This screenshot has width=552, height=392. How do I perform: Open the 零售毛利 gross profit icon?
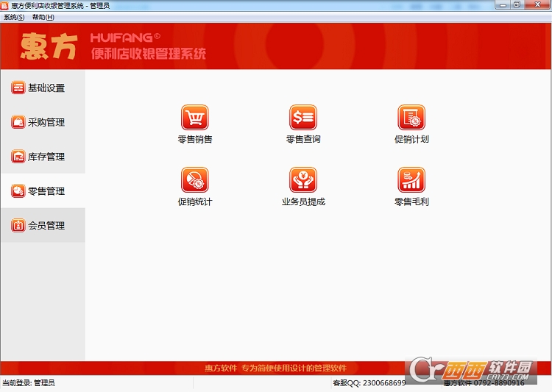coord(411,180)
